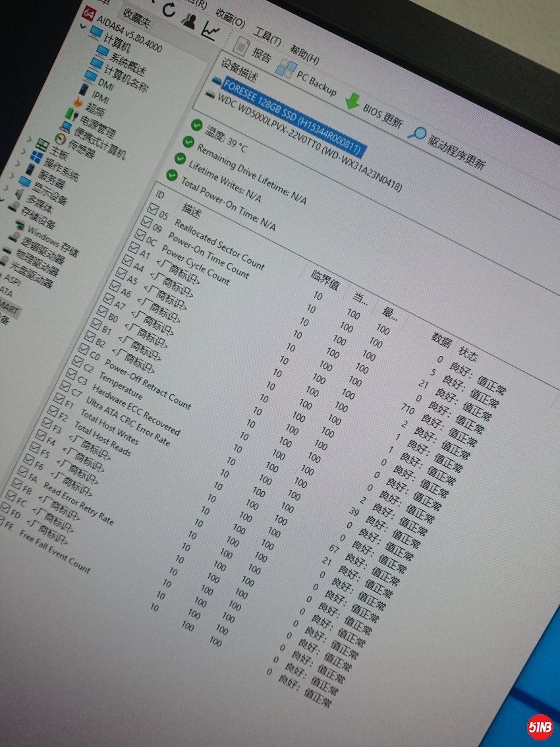The height and width of the screenshot is (747, 560).
Task: Click the green check beside Lifetime Writes
Action: [179, 158]
